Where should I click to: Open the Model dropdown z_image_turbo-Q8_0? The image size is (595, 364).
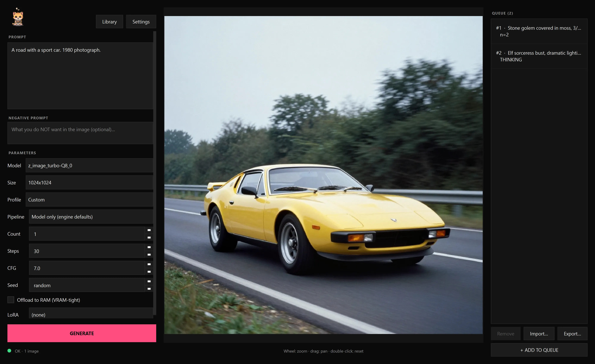pyautogui.click(x=89, y=166)
